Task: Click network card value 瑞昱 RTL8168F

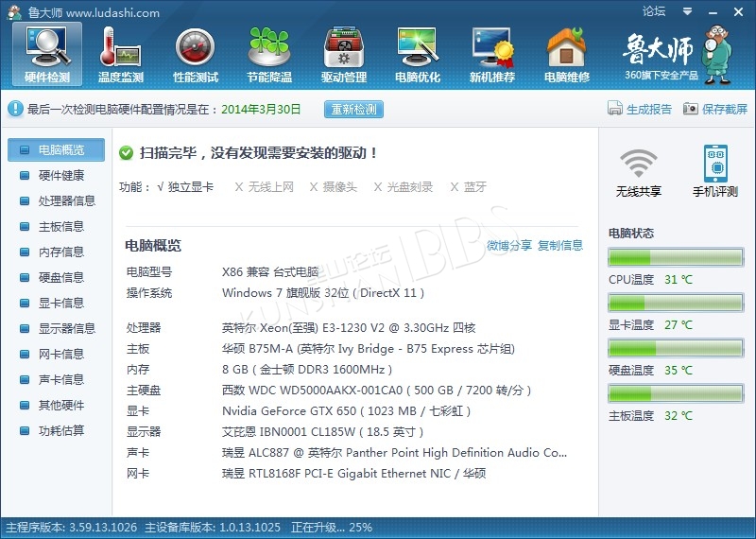Action: click(x=353, y=474)
